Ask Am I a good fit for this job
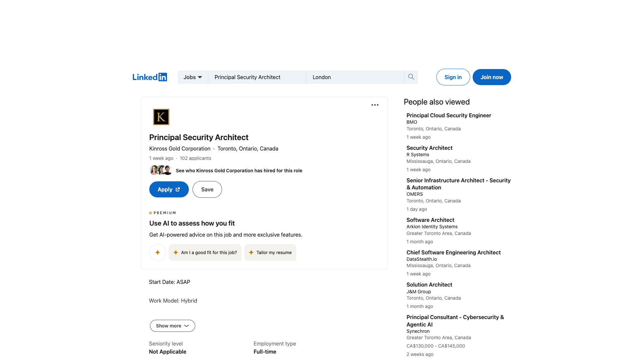 (x=205, y=252)
